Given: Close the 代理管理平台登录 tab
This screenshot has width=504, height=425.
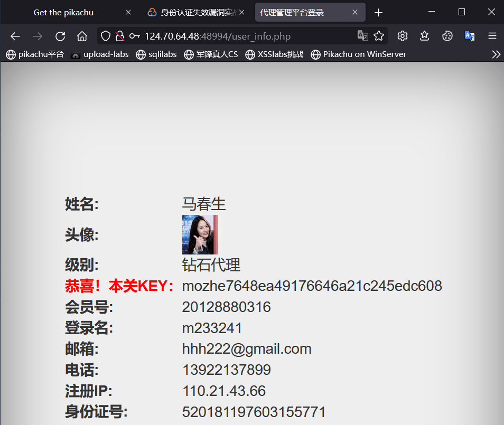Looking at the screenshot, I should pos(355,12).
